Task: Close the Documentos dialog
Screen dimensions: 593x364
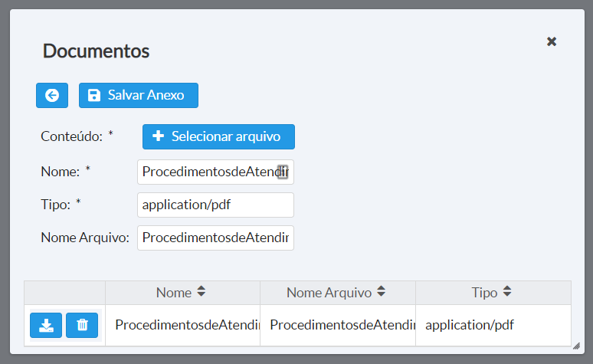Action: (x=552, y=41)
